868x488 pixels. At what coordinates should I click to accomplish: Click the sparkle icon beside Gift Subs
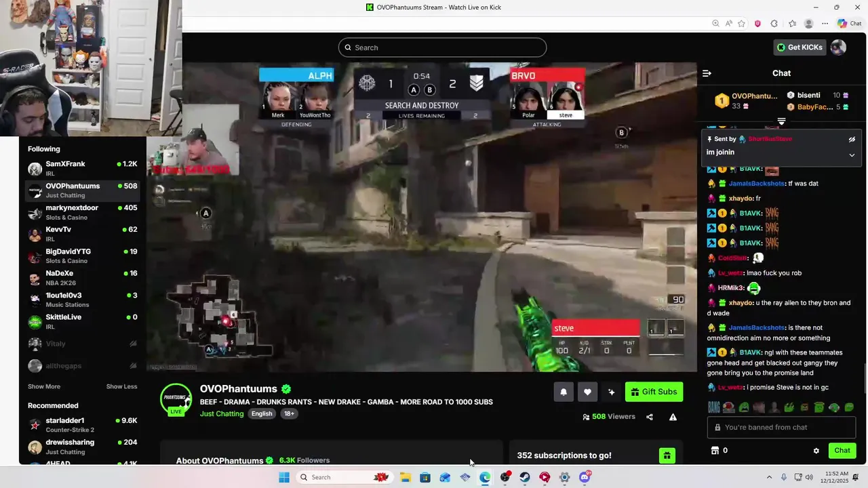coord(611,392)
